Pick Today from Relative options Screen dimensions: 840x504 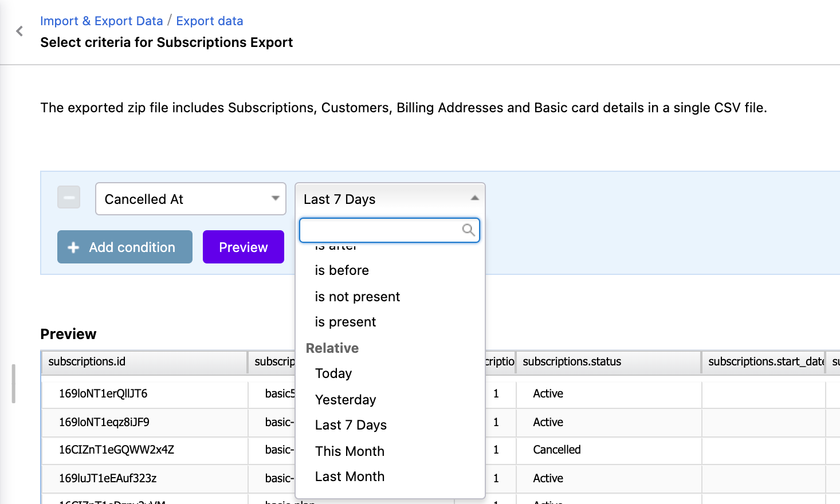333,373
